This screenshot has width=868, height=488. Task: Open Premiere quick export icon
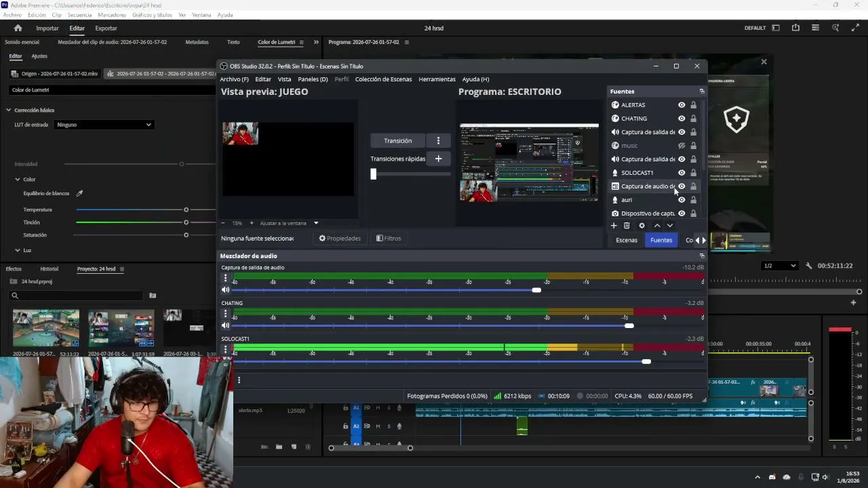click(x=795, y=28)
